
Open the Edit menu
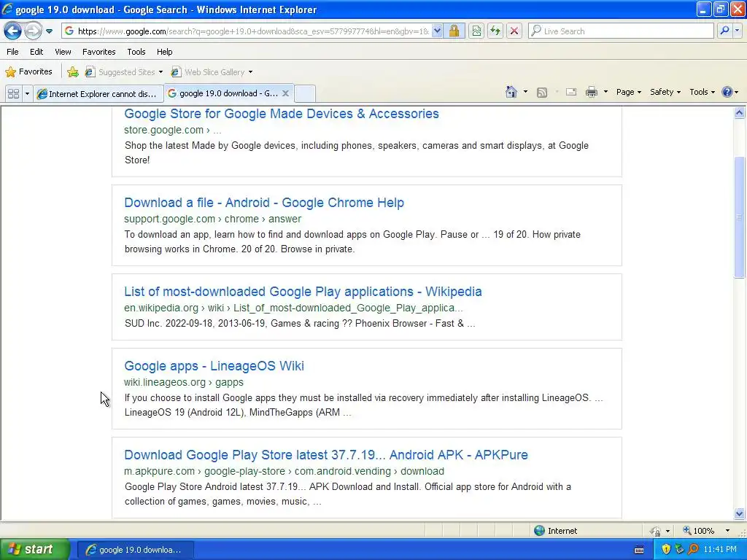click(36, 52)
